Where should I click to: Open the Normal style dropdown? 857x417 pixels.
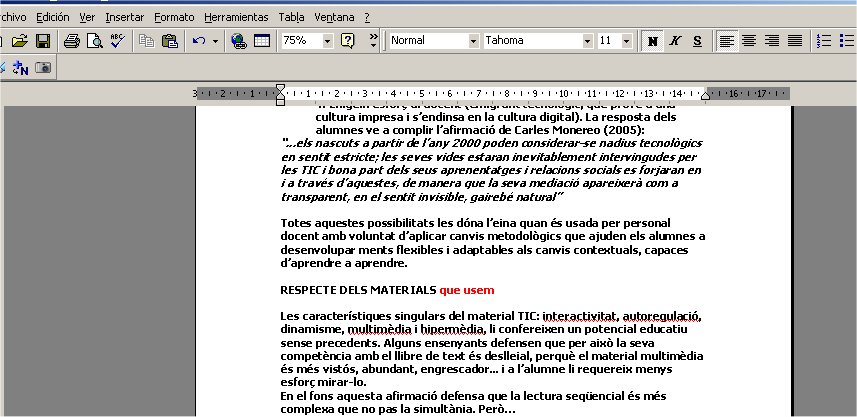click(x=473, y=41)
